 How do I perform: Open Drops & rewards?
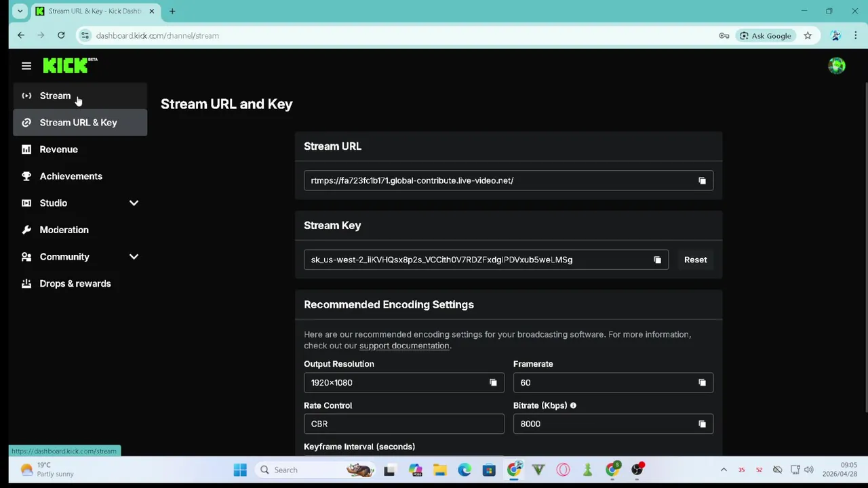(80, 283)
